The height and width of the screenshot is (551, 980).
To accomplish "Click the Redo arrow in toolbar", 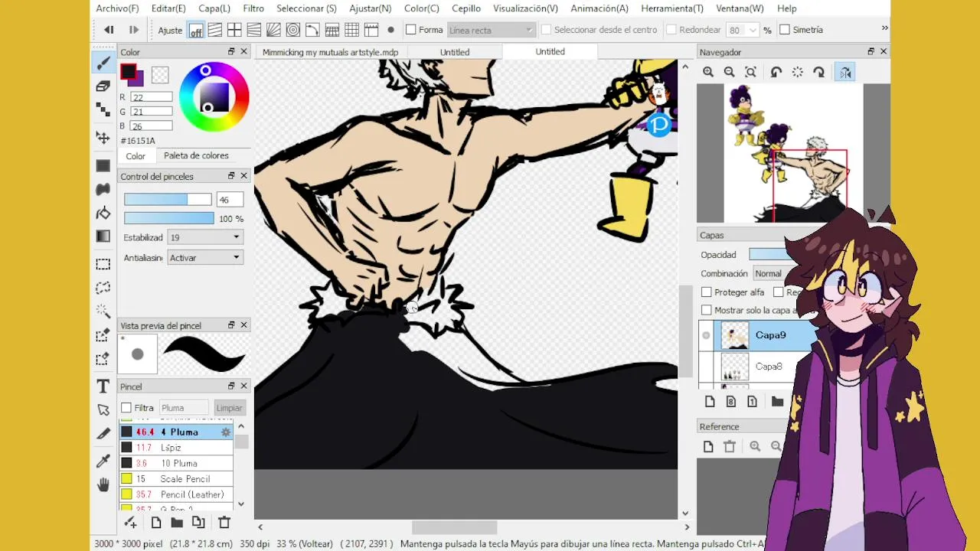I will coord(133,30).
